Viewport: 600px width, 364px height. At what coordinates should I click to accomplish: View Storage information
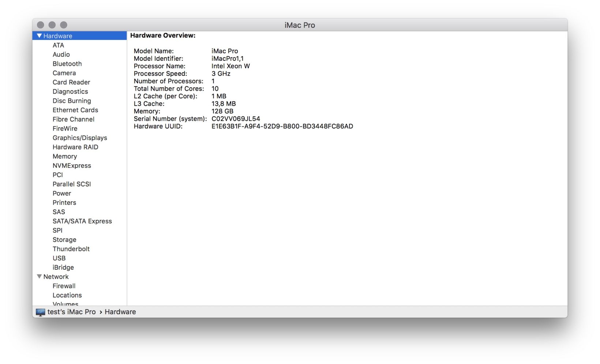point(64,240)
